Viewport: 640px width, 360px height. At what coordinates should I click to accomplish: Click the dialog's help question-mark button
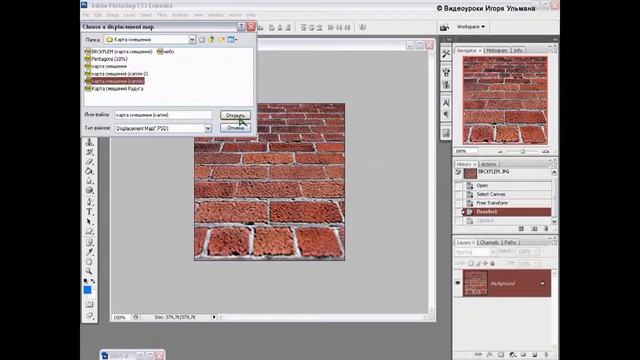click(x=241, y=27)
